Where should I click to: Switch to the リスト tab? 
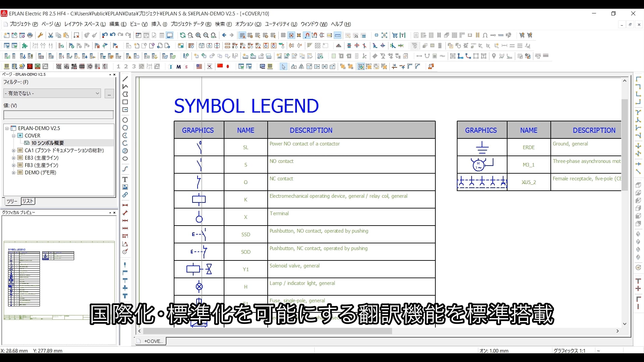(28, 201)
